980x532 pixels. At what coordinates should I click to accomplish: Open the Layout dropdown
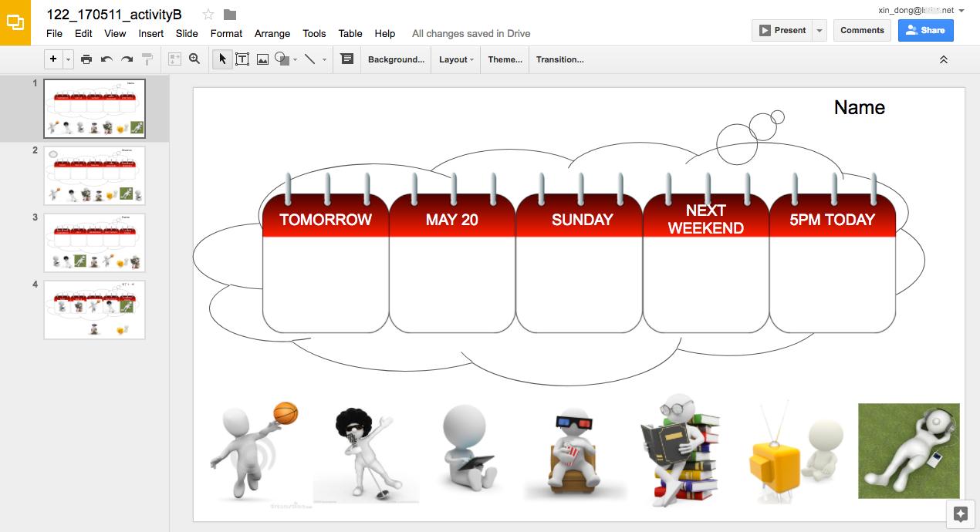point(456,59)
